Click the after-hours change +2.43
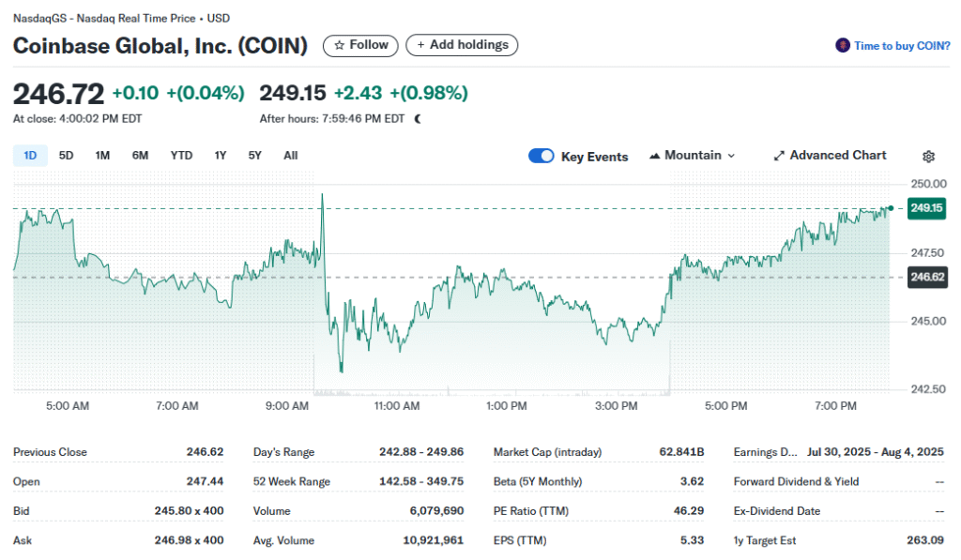 point(358,93)
